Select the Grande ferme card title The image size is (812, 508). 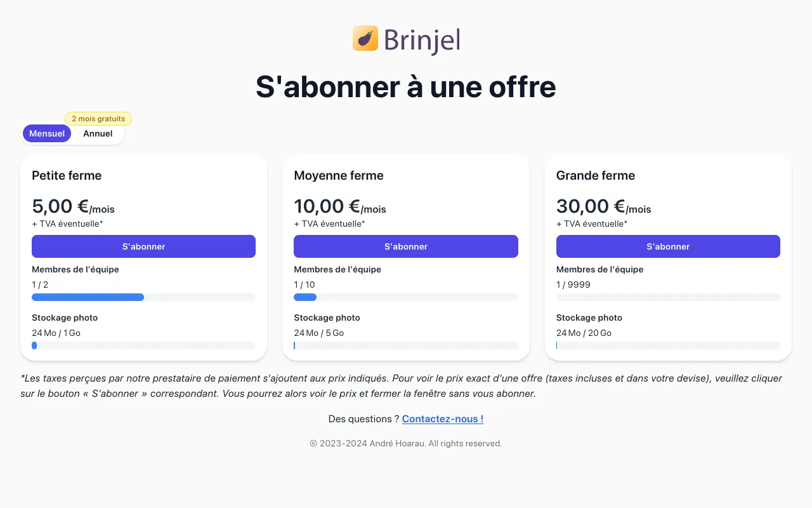click(595, 175)
